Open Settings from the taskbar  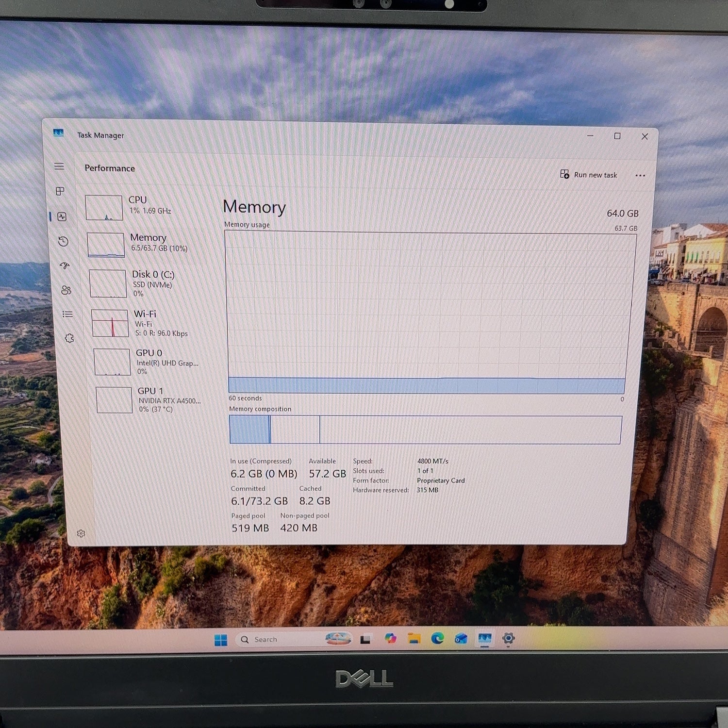pos(508,638)
